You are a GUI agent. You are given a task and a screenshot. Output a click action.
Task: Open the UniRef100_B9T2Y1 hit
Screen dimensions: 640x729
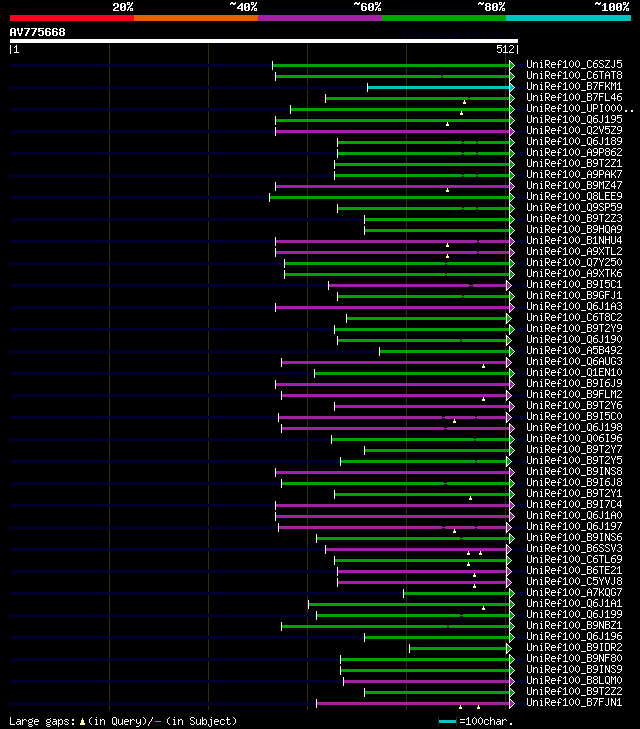tap(574, 493)
